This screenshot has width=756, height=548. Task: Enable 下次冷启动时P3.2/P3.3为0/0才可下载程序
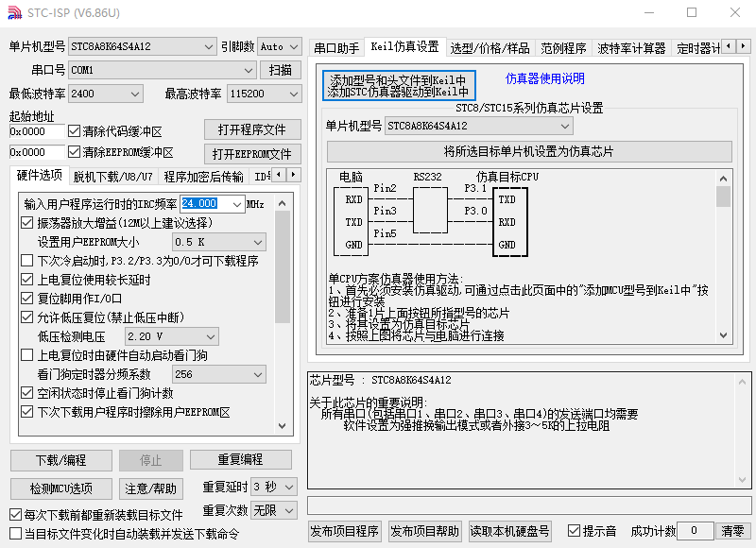(x=27, y=261)
